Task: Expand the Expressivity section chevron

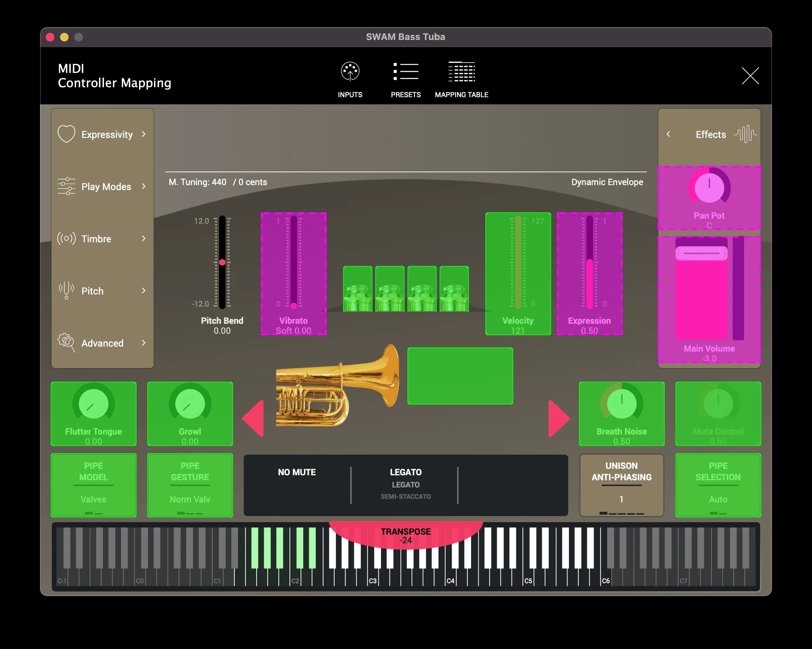Action: tap(143, 134)
